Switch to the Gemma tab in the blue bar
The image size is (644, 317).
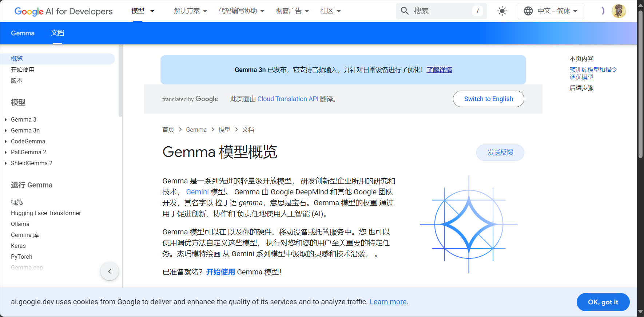[23, 33]
